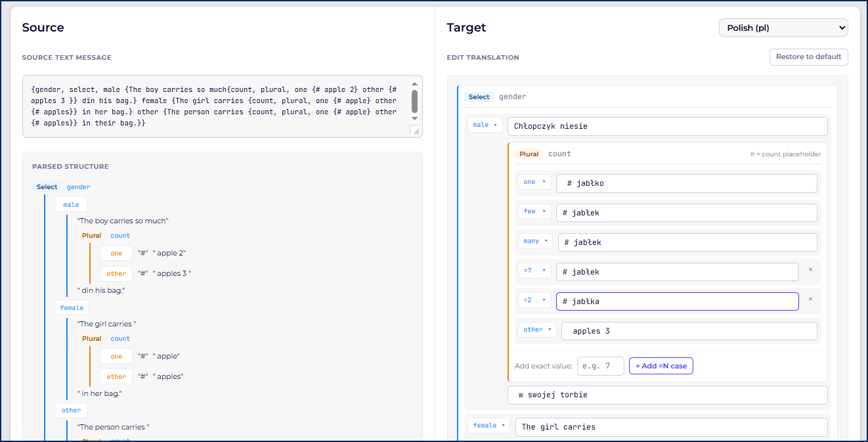Click the down arrow of the source message scrollbar
Image resolution: width=868 pixels, height=442 pixels.
[414, 118]
